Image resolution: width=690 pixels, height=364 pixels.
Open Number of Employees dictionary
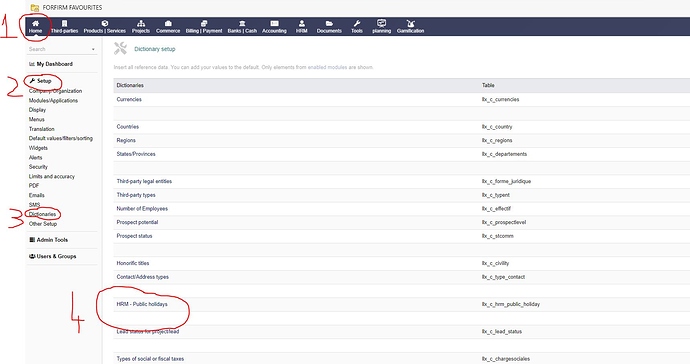(142, 209)
